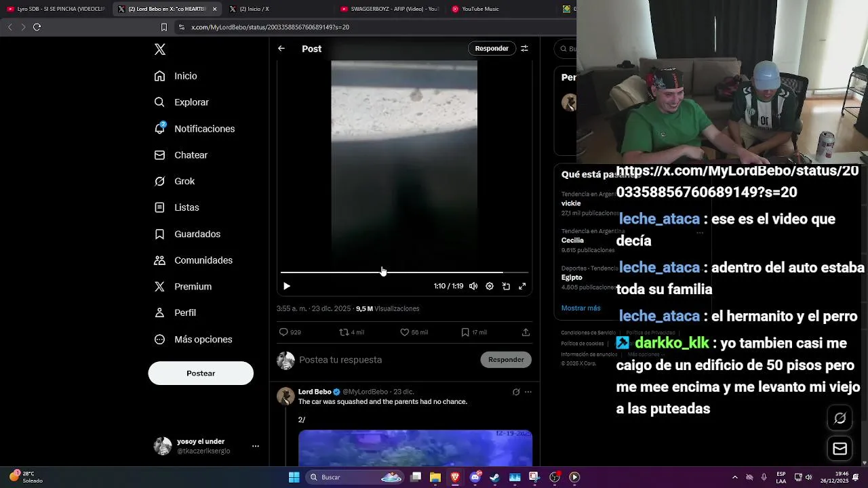The image size is (868, 488).
Task: Click the Postear button
Action: (x=201, y=373)
